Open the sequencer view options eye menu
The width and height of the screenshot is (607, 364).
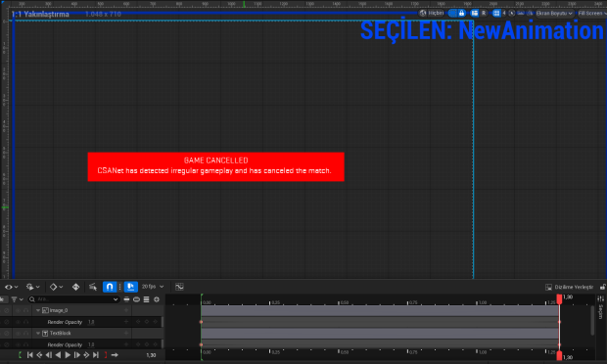pos(11,287)
